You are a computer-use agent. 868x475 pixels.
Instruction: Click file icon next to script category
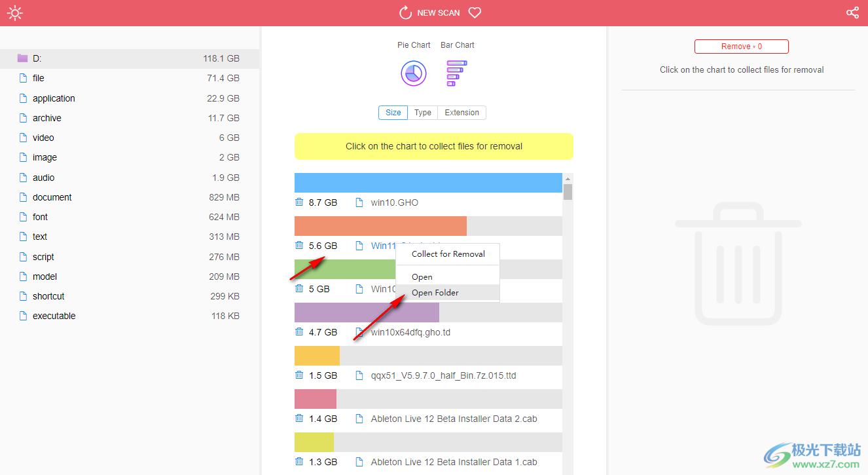click(x=23, y=257)
